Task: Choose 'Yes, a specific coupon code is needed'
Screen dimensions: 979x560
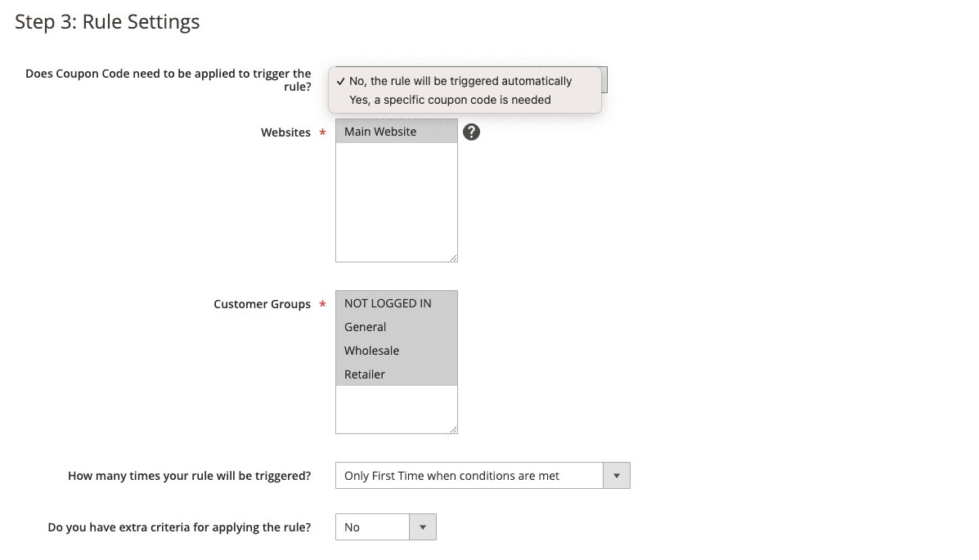Action: point(465,100)
